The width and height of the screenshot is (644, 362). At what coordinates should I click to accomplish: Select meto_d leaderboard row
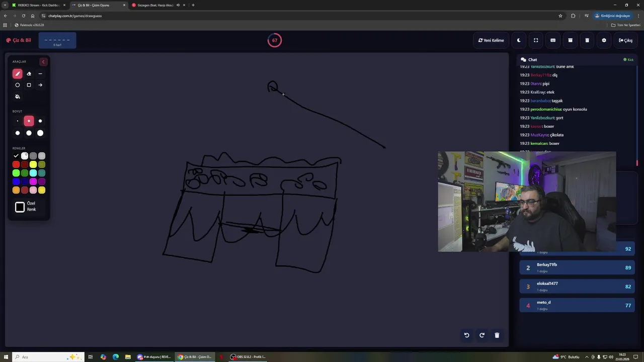pos(577,305)
